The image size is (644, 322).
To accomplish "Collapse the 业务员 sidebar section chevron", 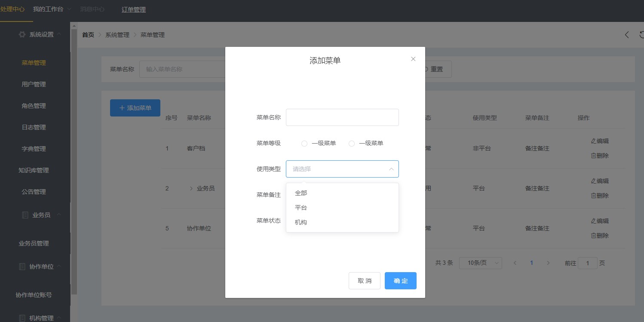I will pos(59,215).
